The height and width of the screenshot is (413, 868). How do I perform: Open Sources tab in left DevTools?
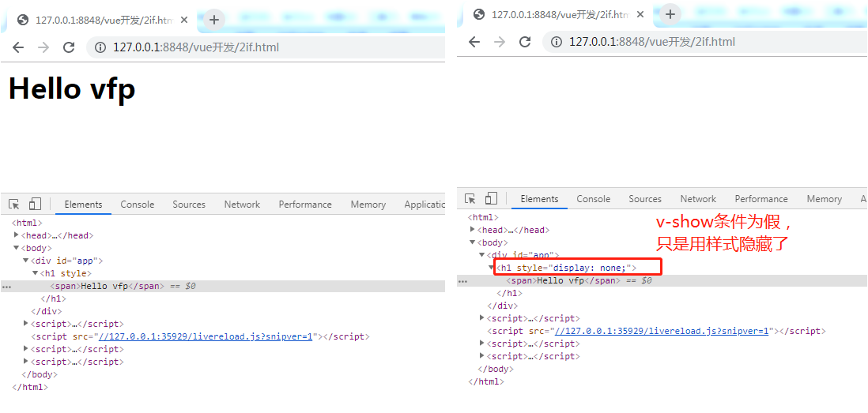point(189,205)
